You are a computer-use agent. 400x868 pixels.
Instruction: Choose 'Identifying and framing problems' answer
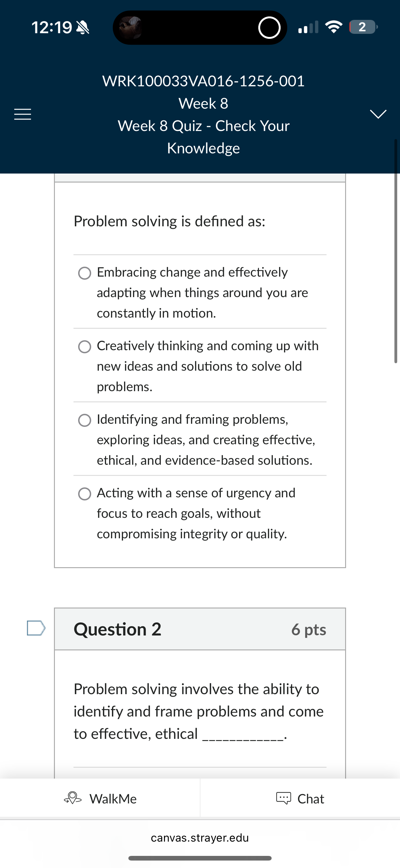85,420
